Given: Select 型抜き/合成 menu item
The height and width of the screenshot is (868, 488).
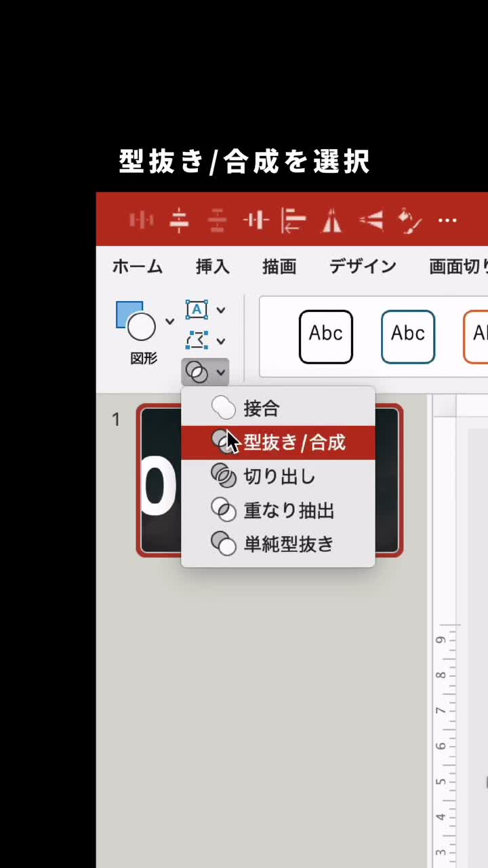Looking at the screenshot, I should 278,443.
